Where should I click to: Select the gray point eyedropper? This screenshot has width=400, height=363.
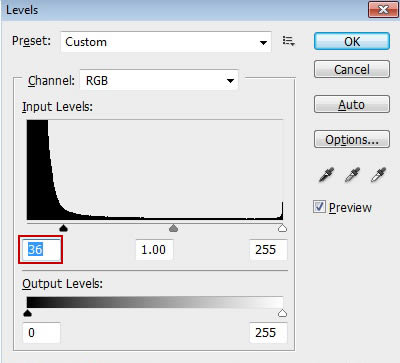(352, 175)
